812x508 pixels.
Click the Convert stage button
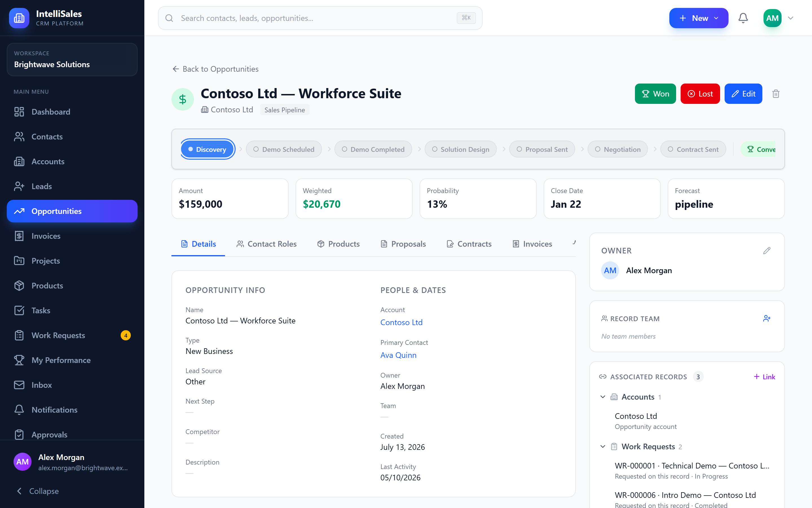pos(758,149)
